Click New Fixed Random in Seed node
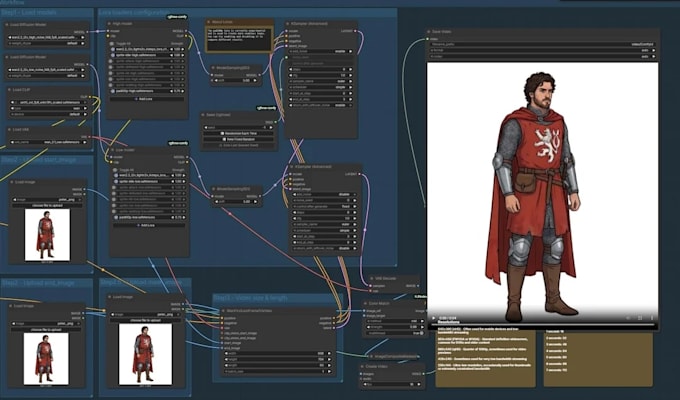 [238, 139]
